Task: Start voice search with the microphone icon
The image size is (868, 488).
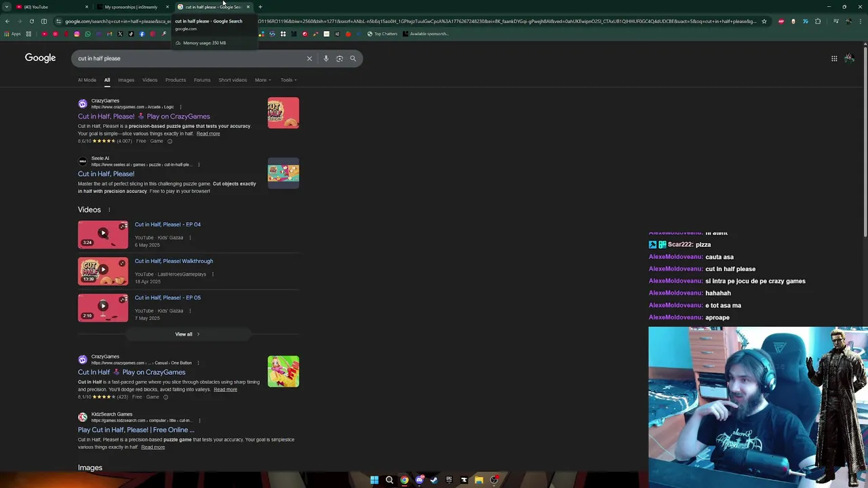Action: 326,58
